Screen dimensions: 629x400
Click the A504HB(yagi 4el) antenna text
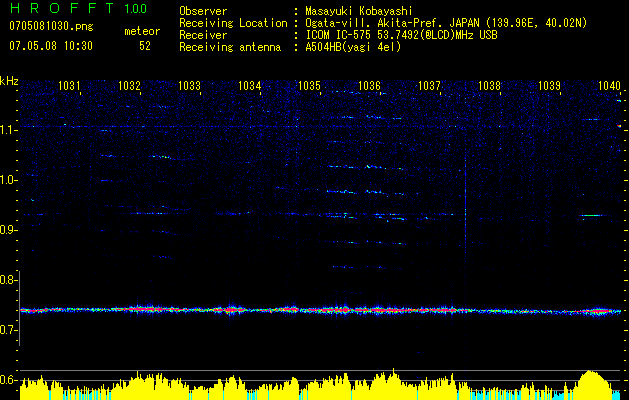click(353, 47)
